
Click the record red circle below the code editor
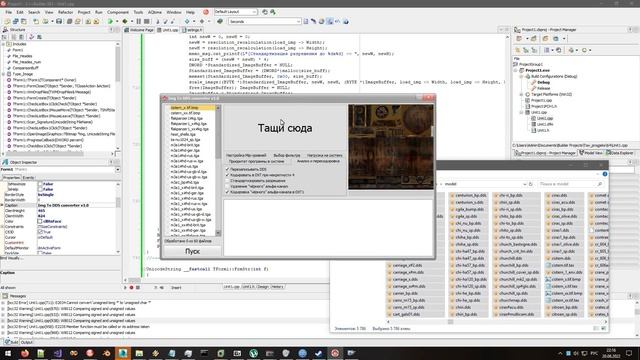tap(131, 287)
